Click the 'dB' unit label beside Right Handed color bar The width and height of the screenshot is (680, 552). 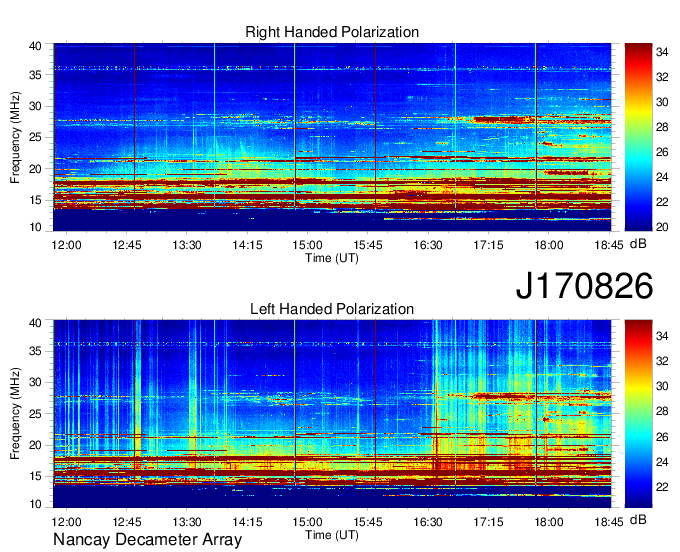(638, 244)
